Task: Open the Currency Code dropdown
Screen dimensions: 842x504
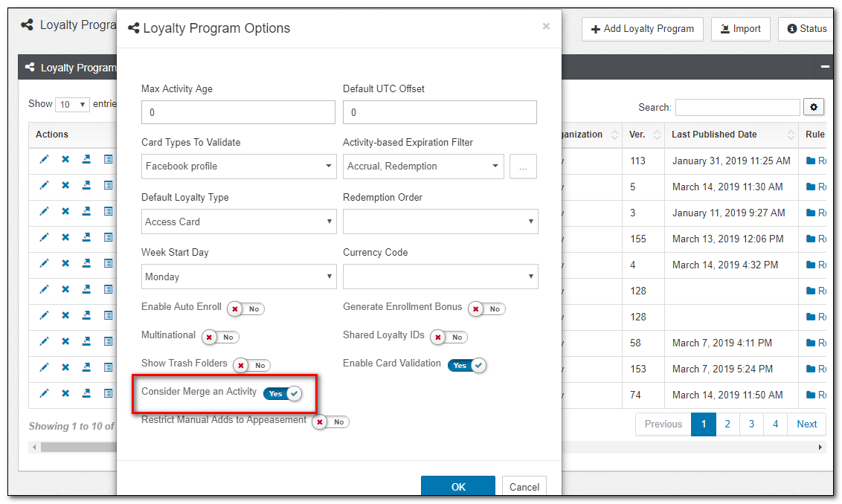Action: coord(440,277)
